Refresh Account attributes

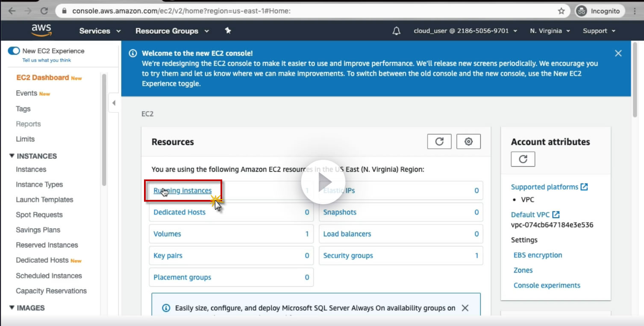[x=523, y=159]
